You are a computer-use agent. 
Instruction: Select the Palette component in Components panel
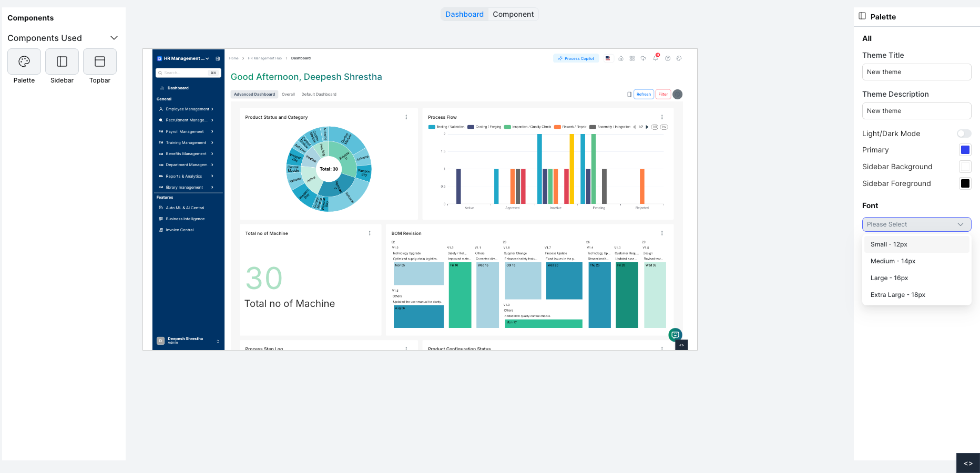click(x=24, y=63)
